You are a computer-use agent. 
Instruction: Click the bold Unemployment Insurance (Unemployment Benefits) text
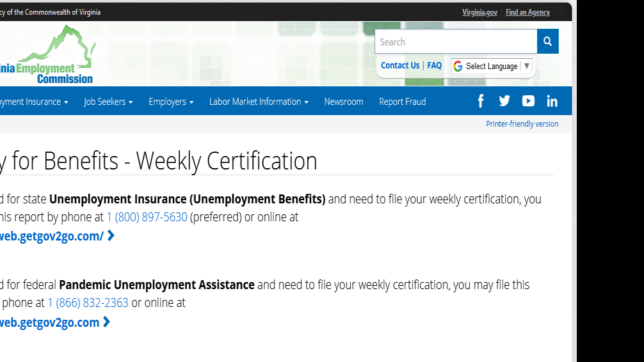click(x=188, y=199)
